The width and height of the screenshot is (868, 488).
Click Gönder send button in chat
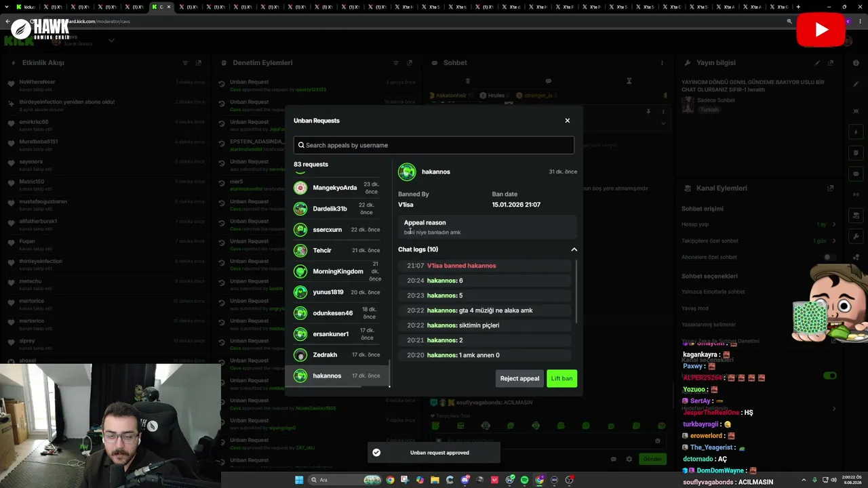[x=652, y=459]
